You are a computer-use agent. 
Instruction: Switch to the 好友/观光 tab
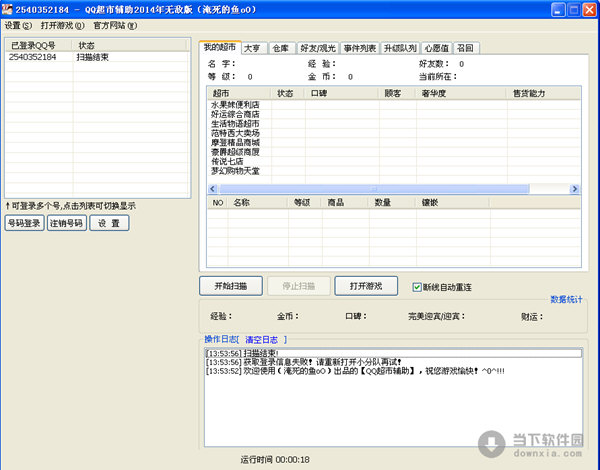coord(318,48)
